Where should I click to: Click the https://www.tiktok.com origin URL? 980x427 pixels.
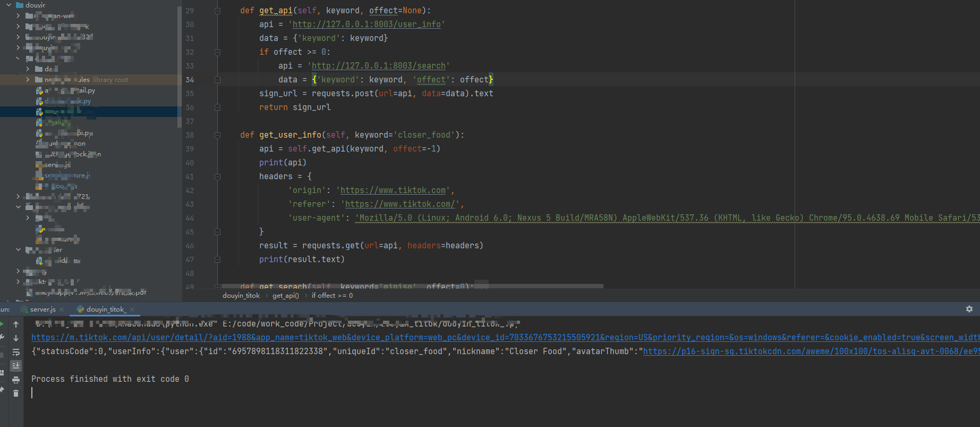[x=393, y=190]
